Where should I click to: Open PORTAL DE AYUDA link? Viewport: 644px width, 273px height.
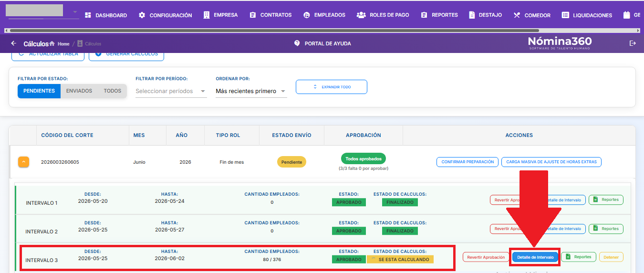coord(322,43)
